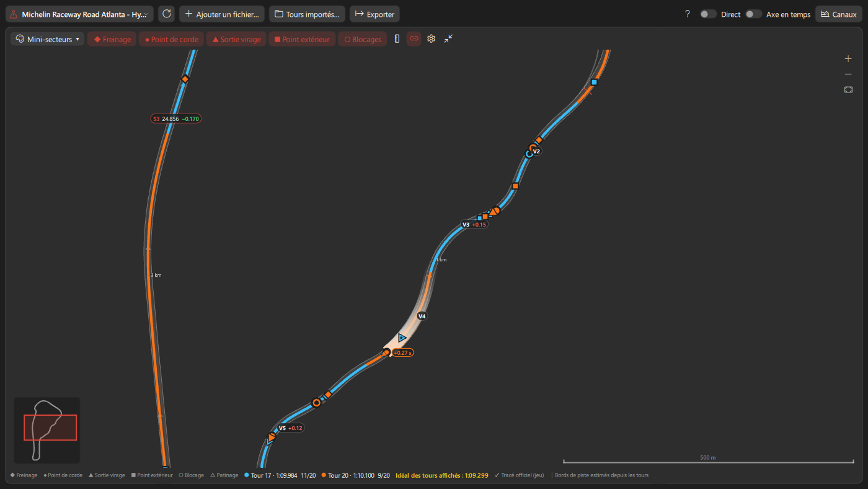Enable the Axe en temps switch
868x489 pixels.
[x=753, y=14]
